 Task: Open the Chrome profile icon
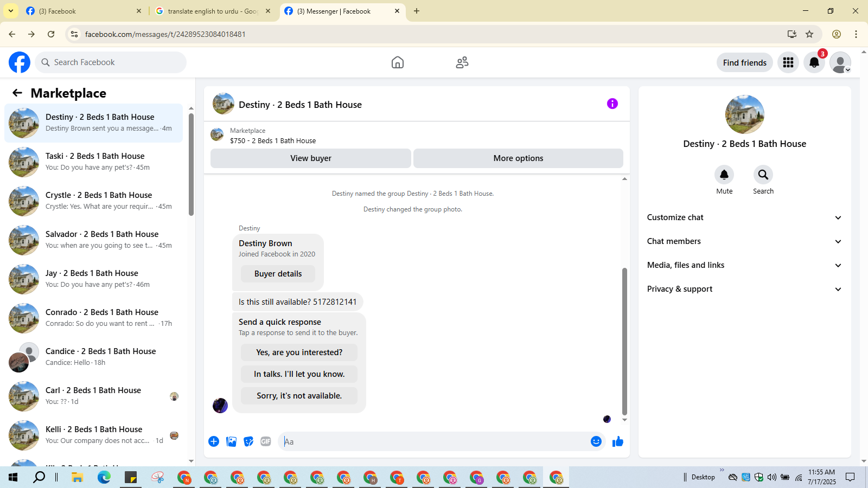tap(837, 34)
